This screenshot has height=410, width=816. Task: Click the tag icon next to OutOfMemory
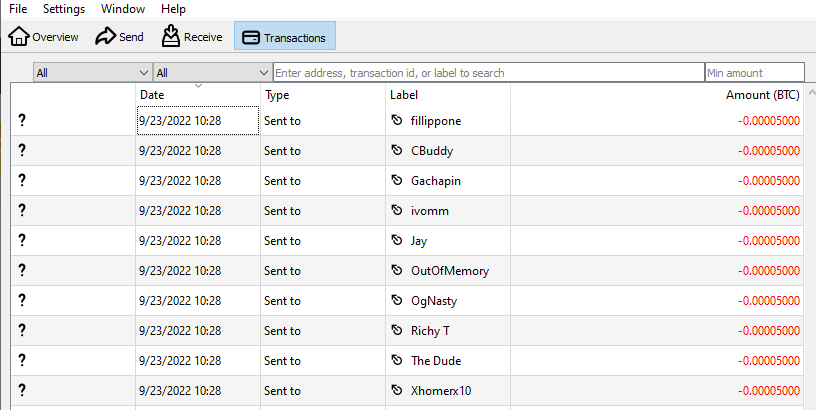(397, 270)
